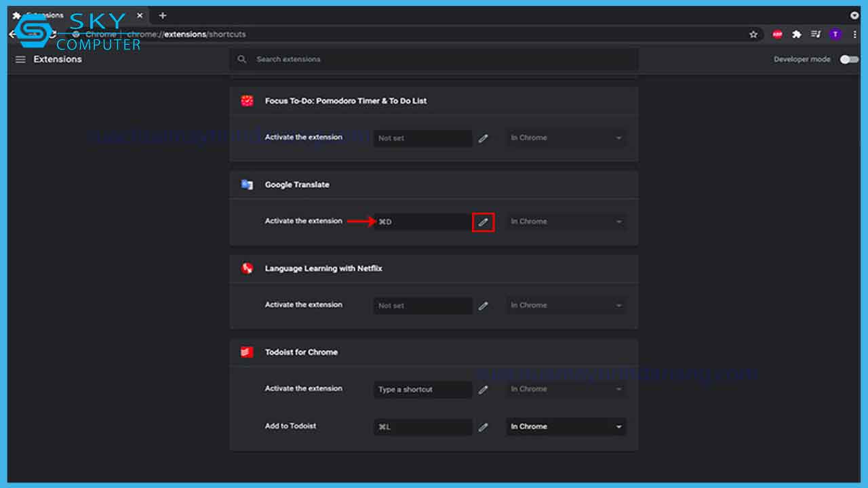Open the red ABP extension icon
The width and height of the screenshot is (868, 488).
pyautogui.click(x=778, y=35)
